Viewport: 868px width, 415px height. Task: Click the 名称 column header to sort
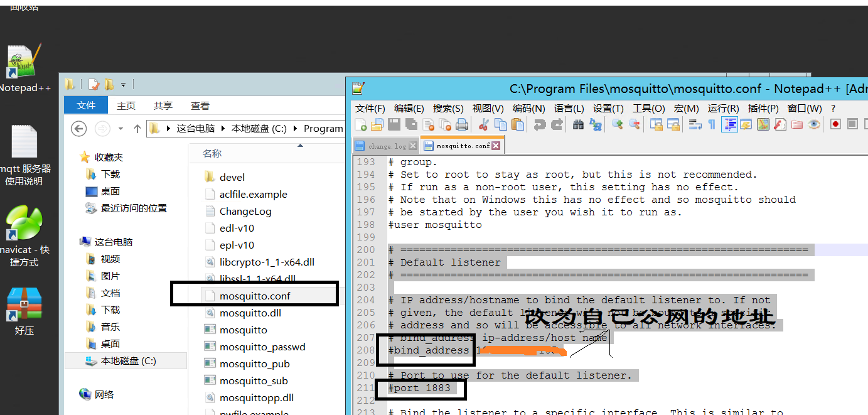pos(212,153)
